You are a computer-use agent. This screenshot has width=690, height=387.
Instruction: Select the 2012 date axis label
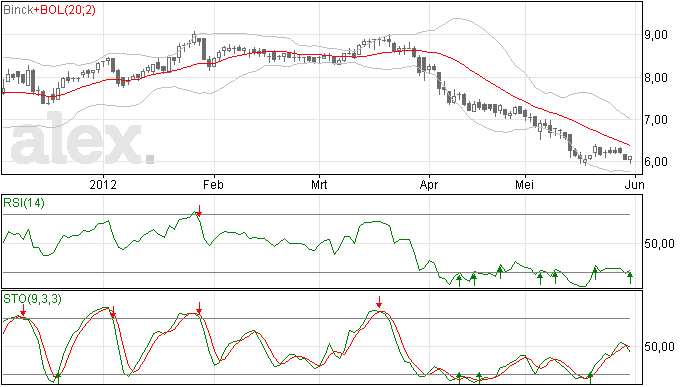(103, 184)
